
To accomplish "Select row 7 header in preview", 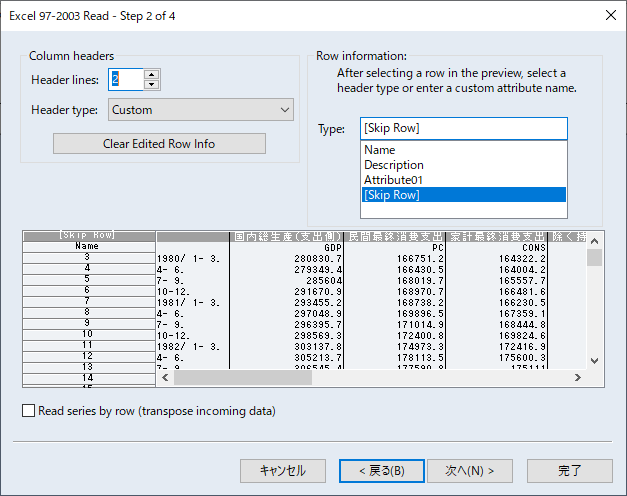I will pos(89,301).
